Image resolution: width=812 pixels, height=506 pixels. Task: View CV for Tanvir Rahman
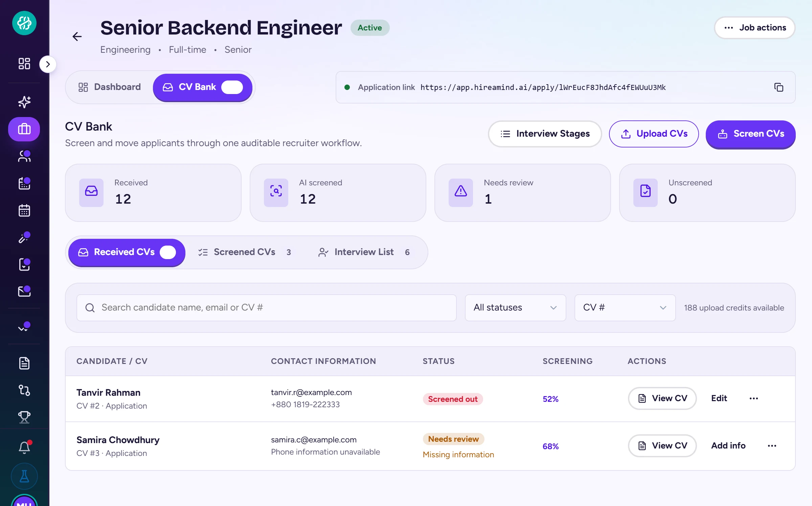click(x=662, y=398)
